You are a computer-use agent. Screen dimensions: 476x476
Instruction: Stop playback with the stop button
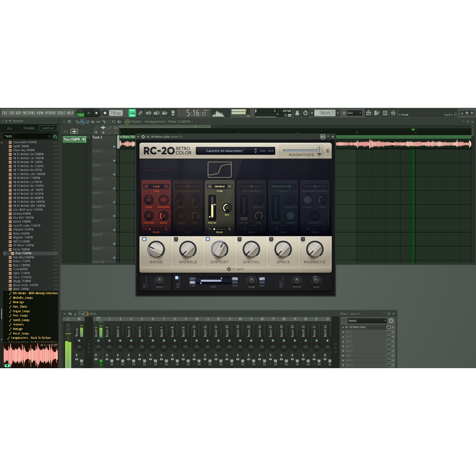pos(96,113)
